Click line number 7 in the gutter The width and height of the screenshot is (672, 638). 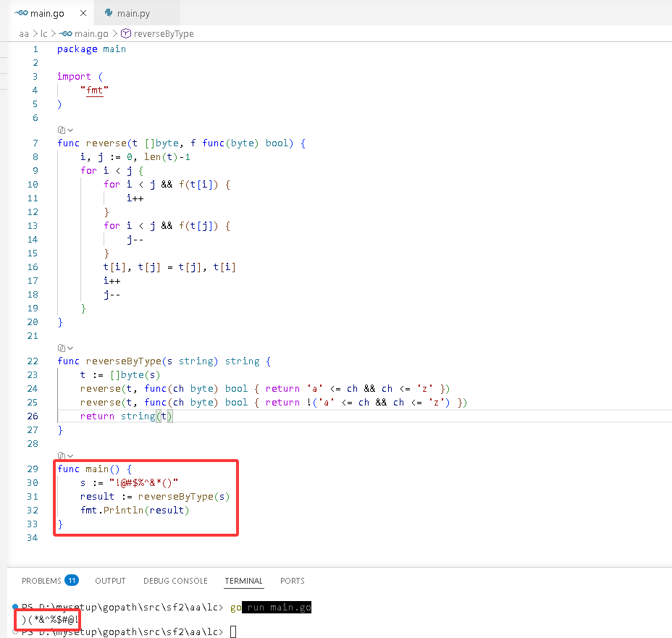35,143
